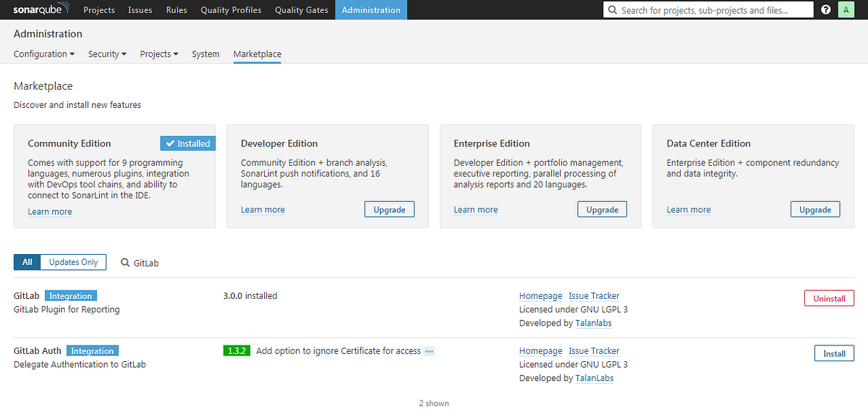Click the Integration badge next to GitLab

(70, 295)
